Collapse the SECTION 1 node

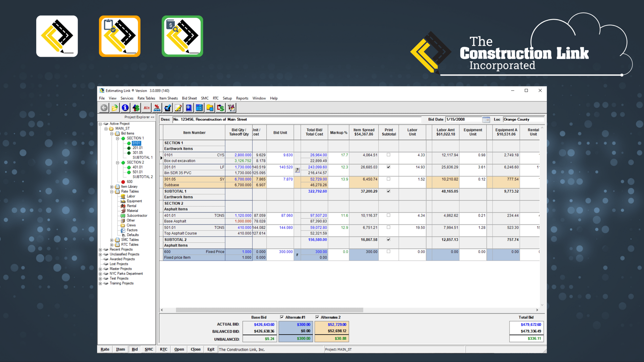tap(117, 138)
